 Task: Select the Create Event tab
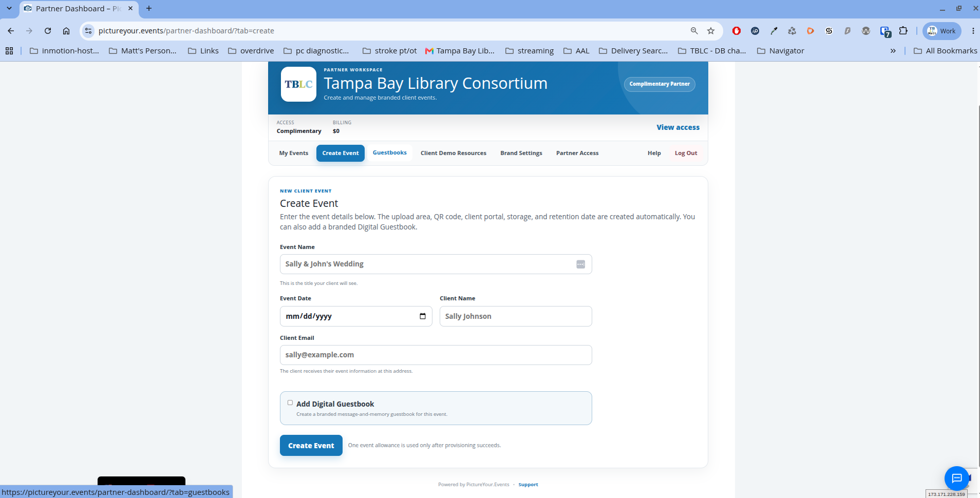[x=341, y=153]
